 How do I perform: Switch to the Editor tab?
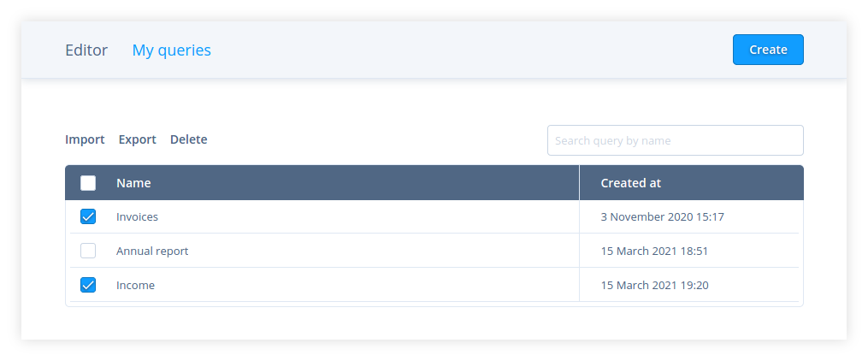[x=86, y=50]
